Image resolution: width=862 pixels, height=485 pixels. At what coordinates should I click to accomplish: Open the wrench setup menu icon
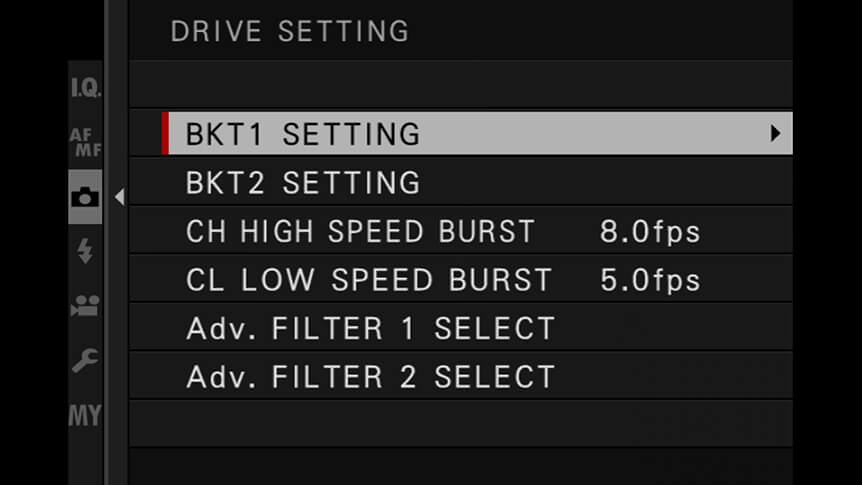[x=85, y=361]
